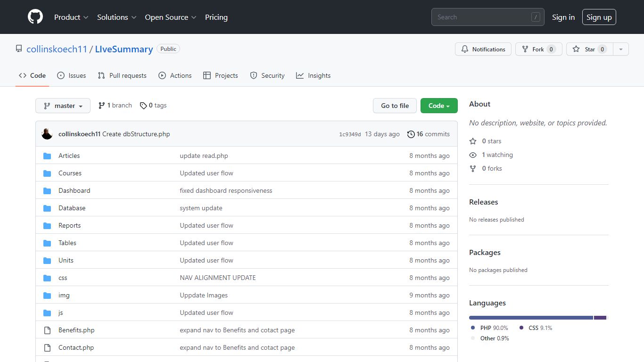Open the Packages section heading

pyautogui.click(x=485, y=252)
